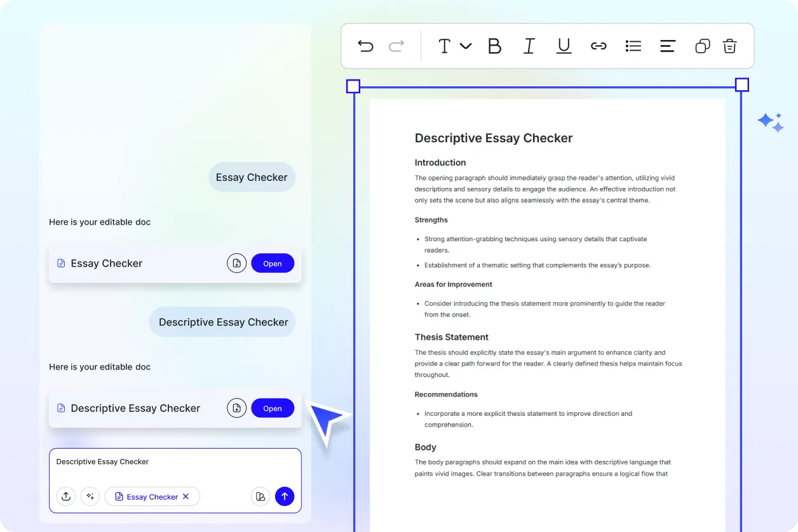The image size is (798, 532).
Task: Open the text alignment options
Action: (x=667, y=46)
